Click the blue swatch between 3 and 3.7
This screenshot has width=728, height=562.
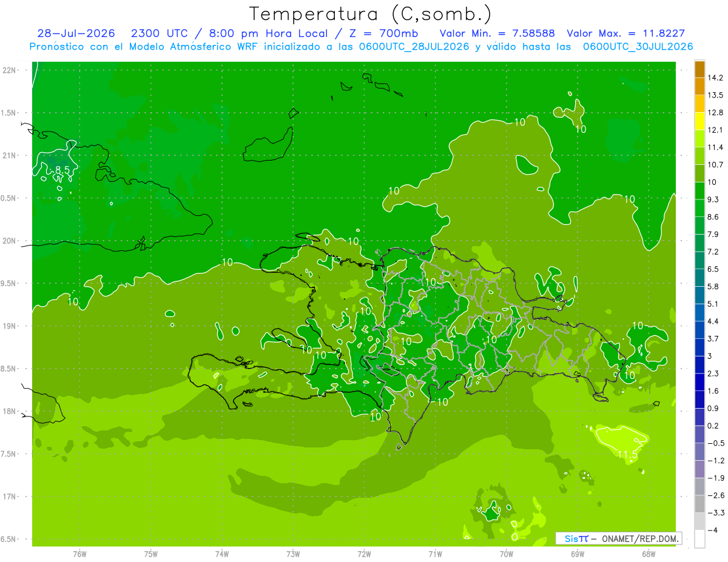tap(699, 347)
